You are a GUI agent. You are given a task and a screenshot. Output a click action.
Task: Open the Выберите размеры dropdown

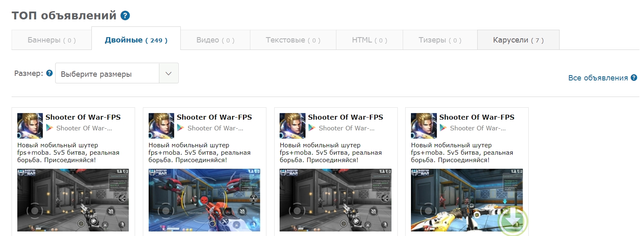117,73
